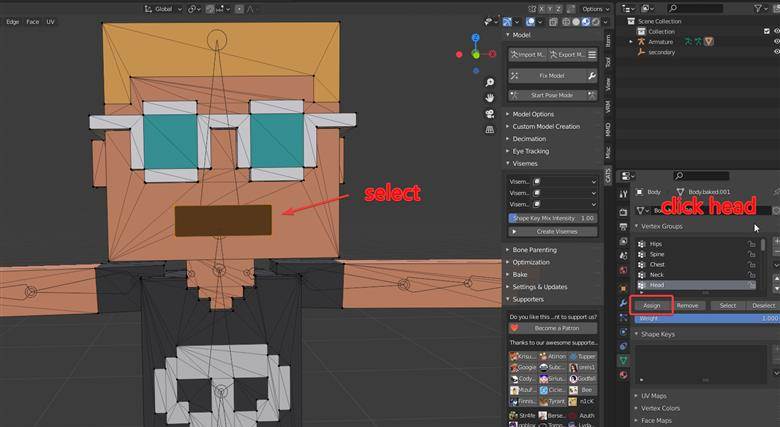Click the red X axis gizmo ball
Image resolution: width=780 pixels, height=427 pixels.
tap(492, 54)
